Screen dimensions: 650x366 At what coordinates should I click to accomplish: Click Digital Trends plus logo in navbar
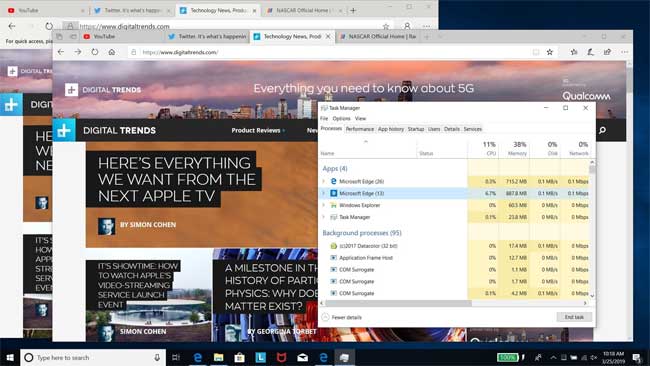coord(64,130)
